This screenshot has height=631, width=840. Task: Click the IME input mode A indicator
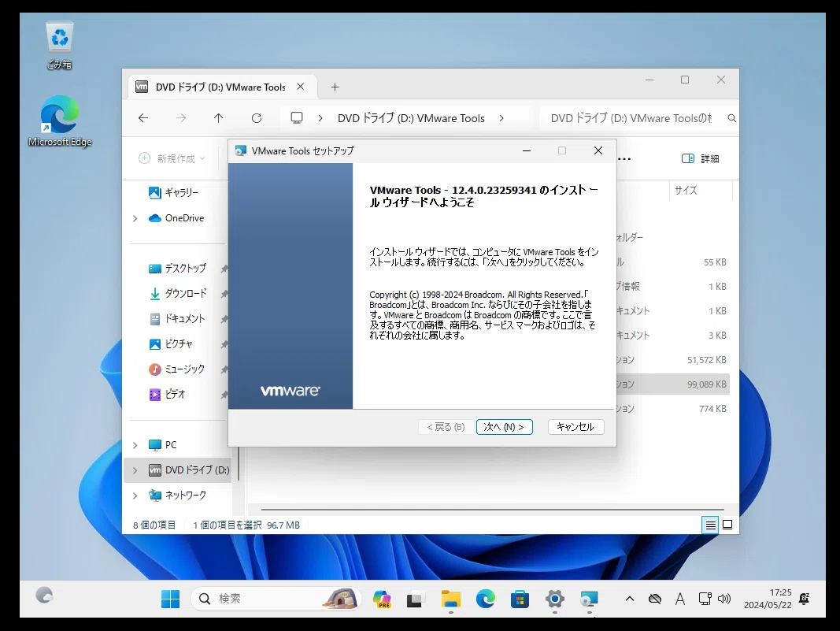(680, 599)
